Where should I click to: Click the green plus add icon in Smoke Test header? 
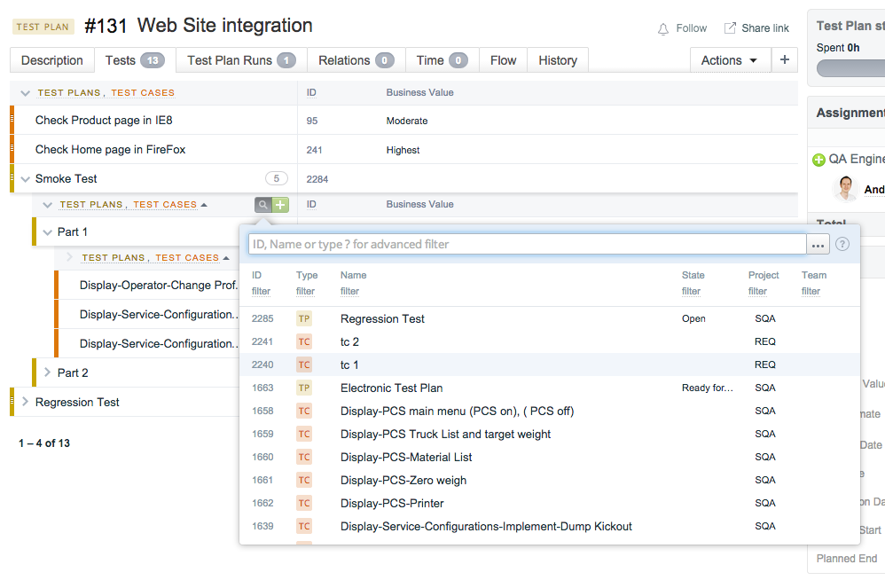pyautogui.click(x=280, y=205)
